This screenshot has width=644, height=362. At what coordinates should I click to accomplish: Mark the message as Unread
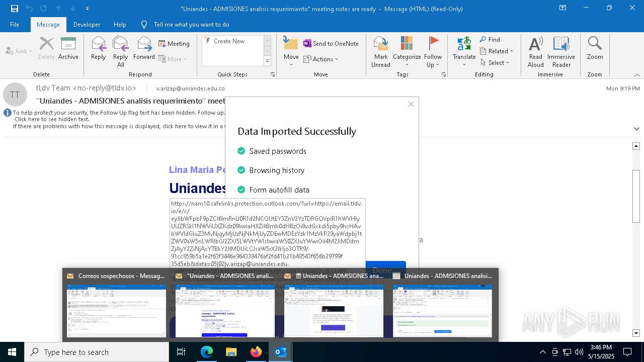pyautogui.click(x=381, y=52)
